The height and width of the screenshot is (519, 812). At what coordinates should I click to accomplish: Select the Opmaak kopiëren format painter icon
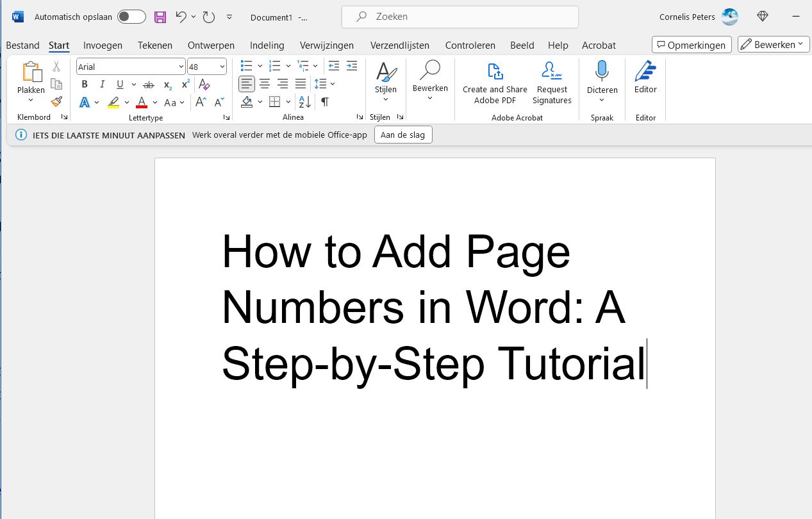pos(56,101)
